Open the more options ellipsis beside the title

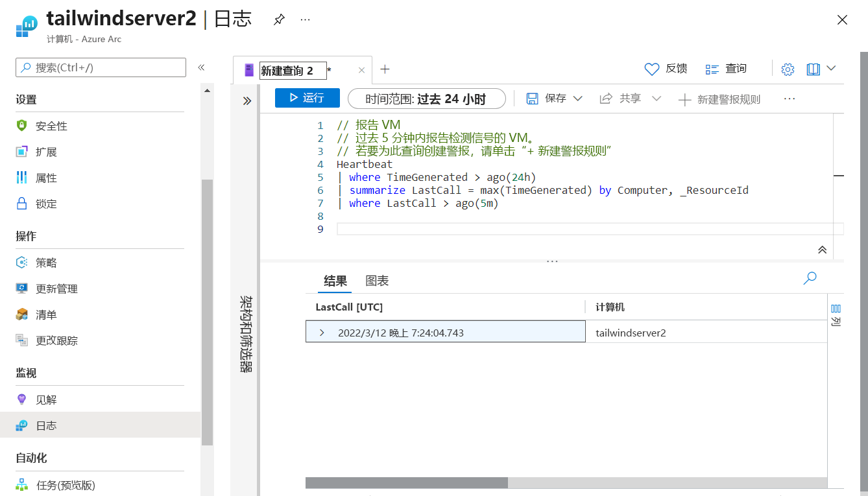pyautogui.click(x=305, y=19)
